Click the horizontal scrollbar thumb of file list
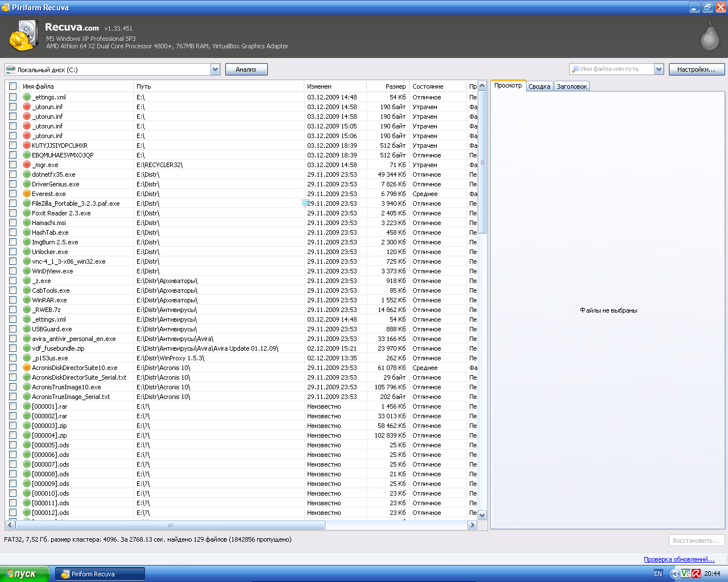This screenshot has width=728, height=582. coord(170,525)
